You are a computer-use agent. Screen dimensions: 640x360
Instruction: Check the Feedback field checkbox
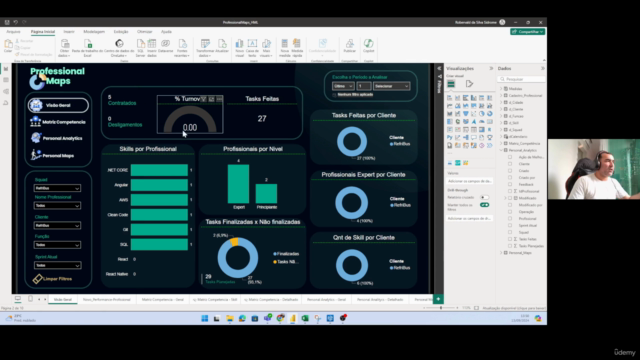pyautogui.click(x=510, y=184)
